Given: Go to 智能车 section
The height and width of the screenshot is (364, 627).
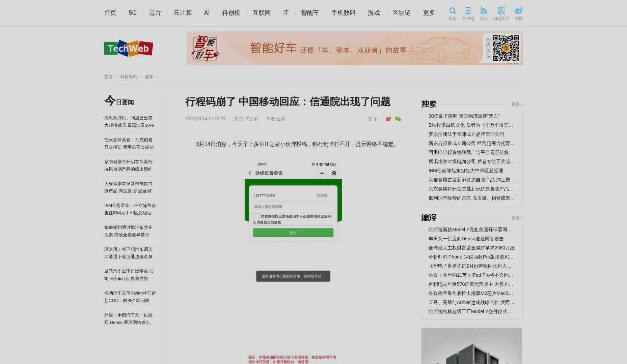Looking at the screenshot, I should coord(310,13).
